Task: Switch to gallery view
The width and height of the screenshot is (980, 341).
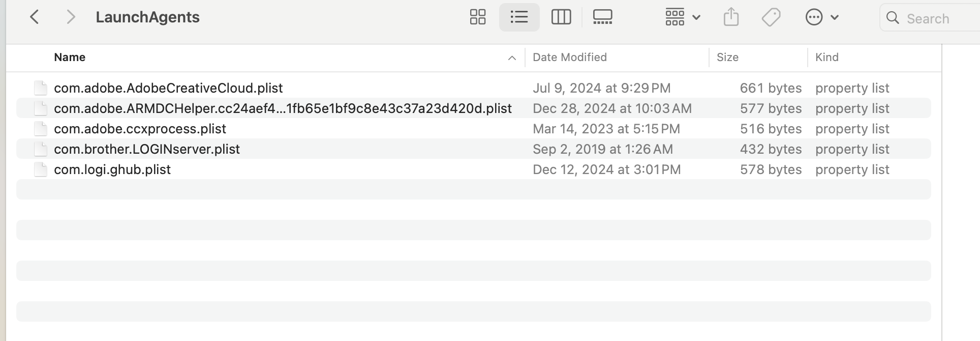Action: (602, 17)
